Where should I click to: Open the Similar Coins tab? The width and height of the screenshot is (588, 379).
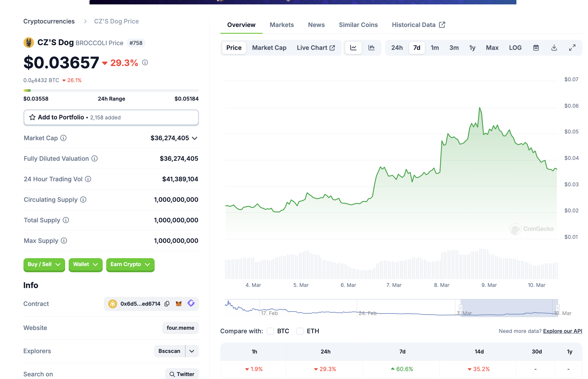pos(358,25)
